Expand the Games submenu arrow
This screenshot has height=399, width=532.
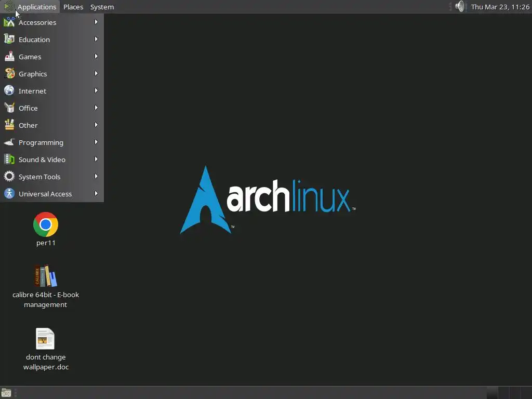pyautogui.click(x=96, y=56)
